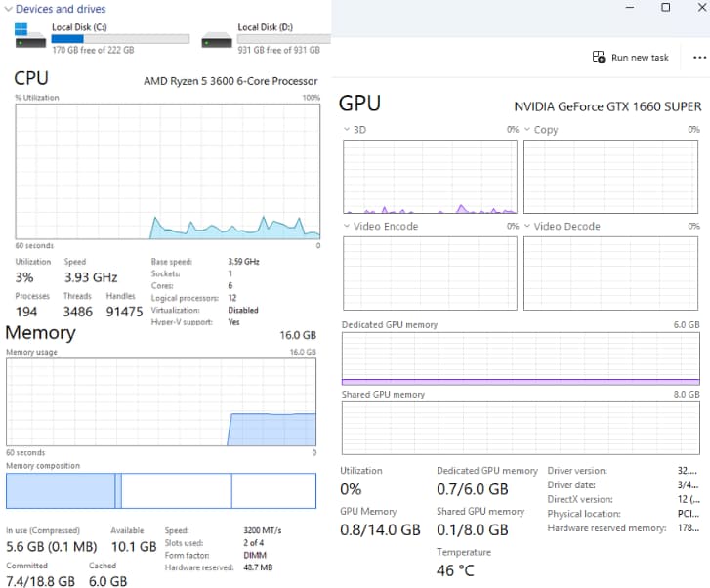Click '931 GB free of 931 GB' text
This screenshot has width=710, height=588.
279,50
